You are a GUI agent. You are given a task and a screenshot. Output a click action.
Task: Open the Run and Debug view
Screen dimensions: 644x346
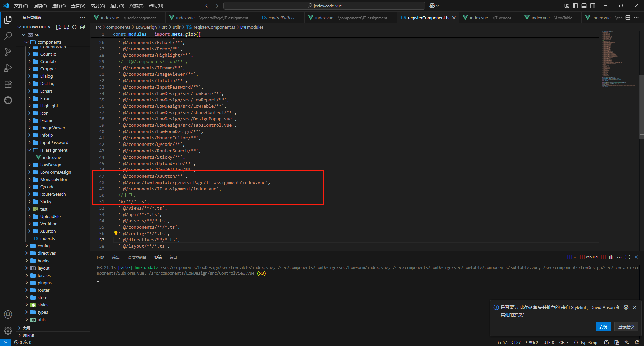[x=8, y=68]
